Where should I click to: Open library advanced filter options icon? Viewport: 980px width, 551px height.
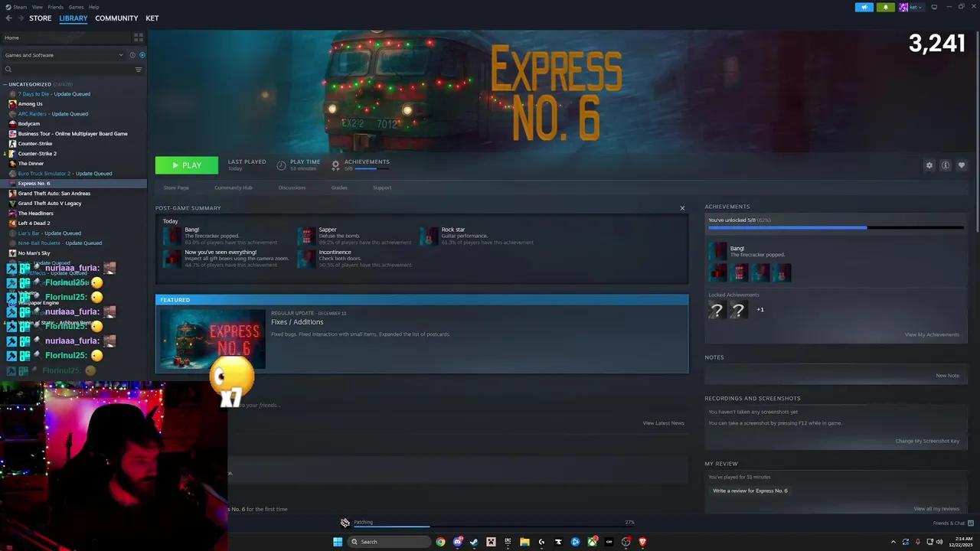tap(139, 70)
